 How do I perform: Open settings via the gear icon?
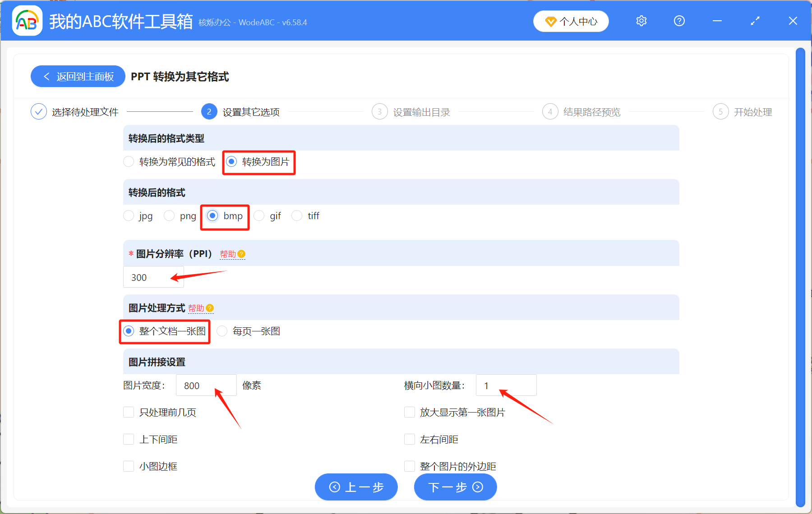coord(641,21)
